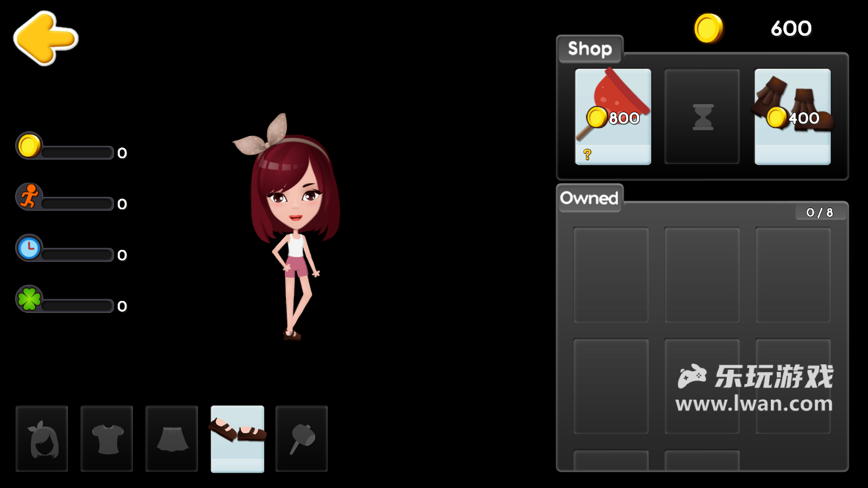Screen dimensions: 868x488
Task: Buy the red plunger for 800 coins
Action: pos(613,117)
